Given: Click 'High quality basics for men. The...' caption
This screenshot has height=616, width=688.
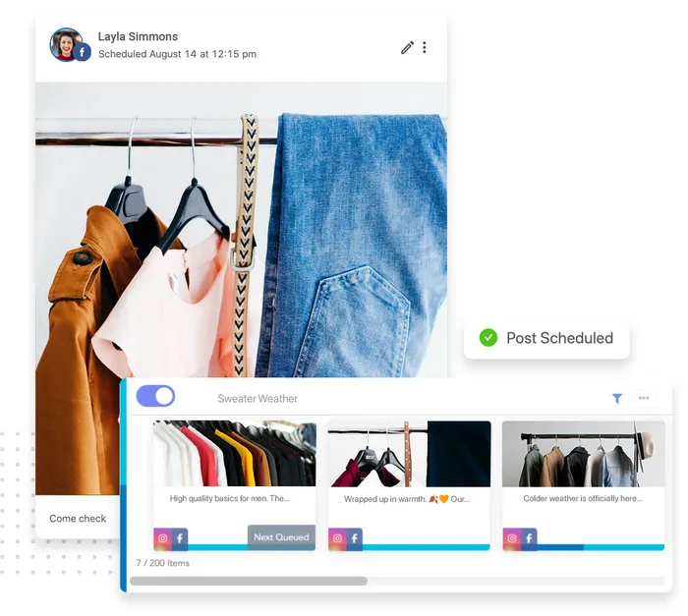Looking at the screenshot, I should (229, 498).
